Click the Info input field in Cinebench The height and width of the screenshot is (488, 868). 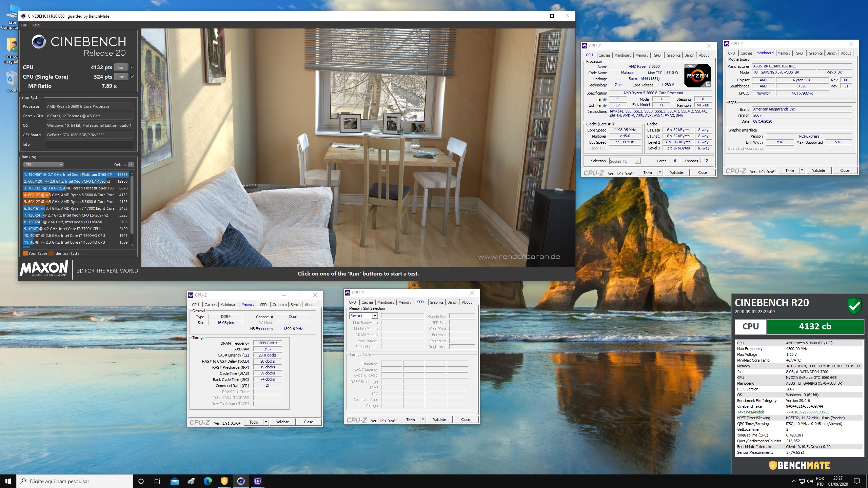90,144
